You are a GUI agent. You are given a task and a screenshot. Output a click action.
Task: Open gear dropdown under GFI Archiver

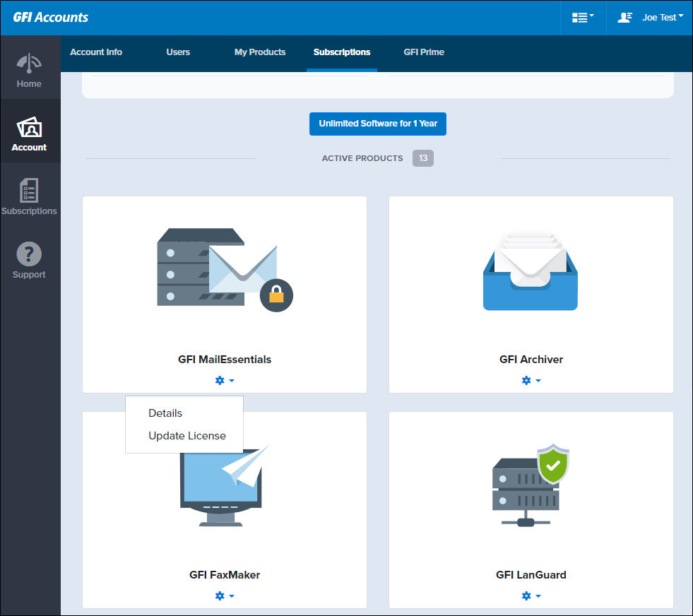[x=531, y=381]
